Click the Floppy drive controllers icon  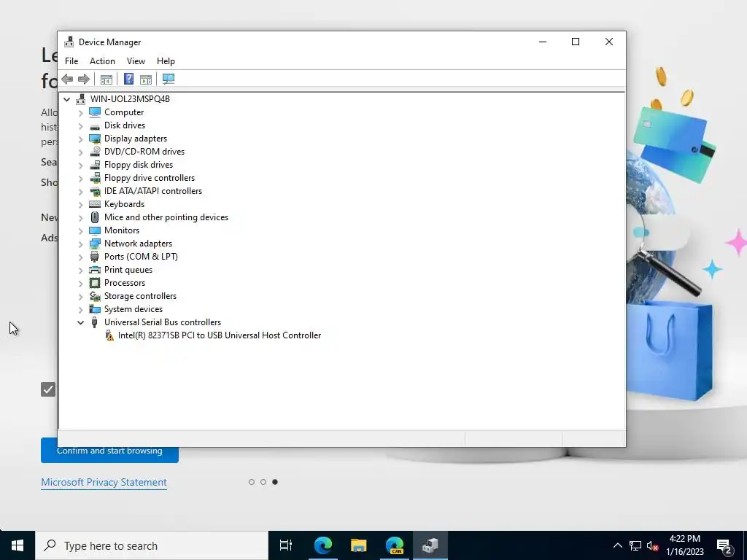tap(95, 178)
